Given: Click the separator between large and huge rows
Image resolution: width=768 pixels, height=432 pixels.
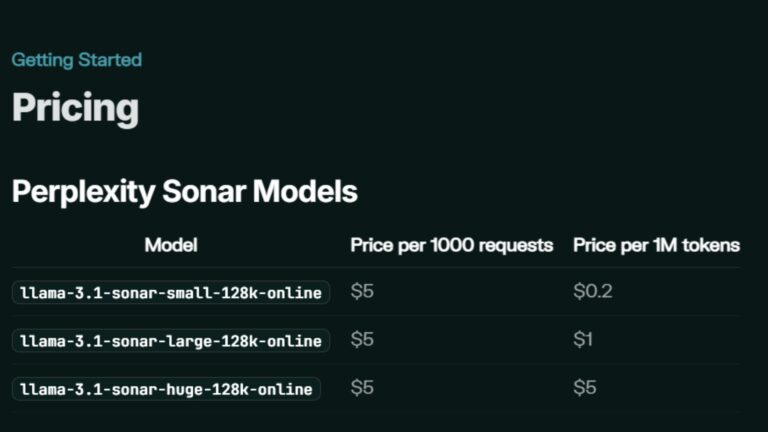Looking at the screenshot, I should [x=376, y=364].
